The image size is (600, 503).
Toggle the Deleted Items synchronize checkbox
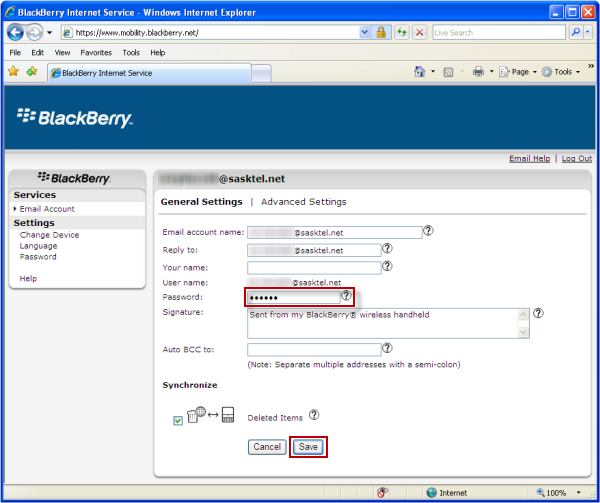[178, 421]
